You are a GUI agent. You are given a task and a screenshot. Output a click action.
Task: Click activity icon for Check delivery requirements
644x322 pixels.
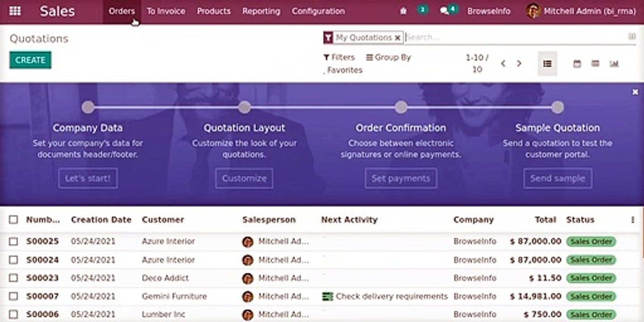pyautogui.click(x=328, y=296)
